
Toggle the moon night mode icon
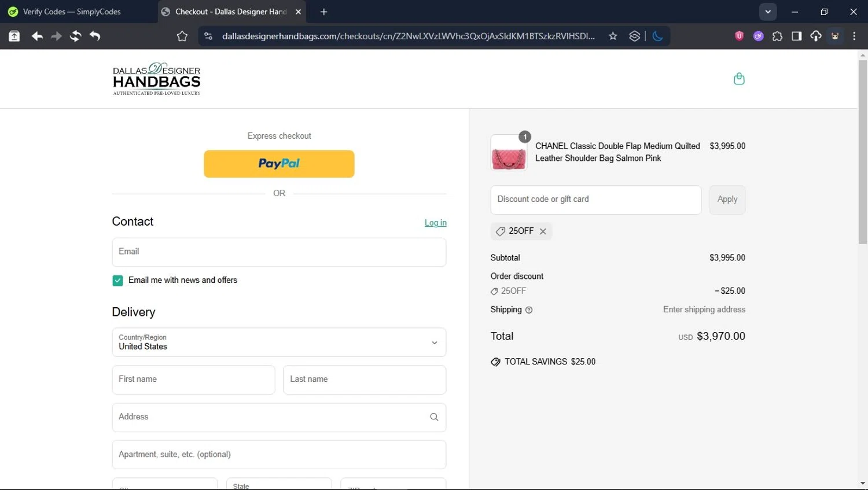pyautogui.click(x=657, y=36)
